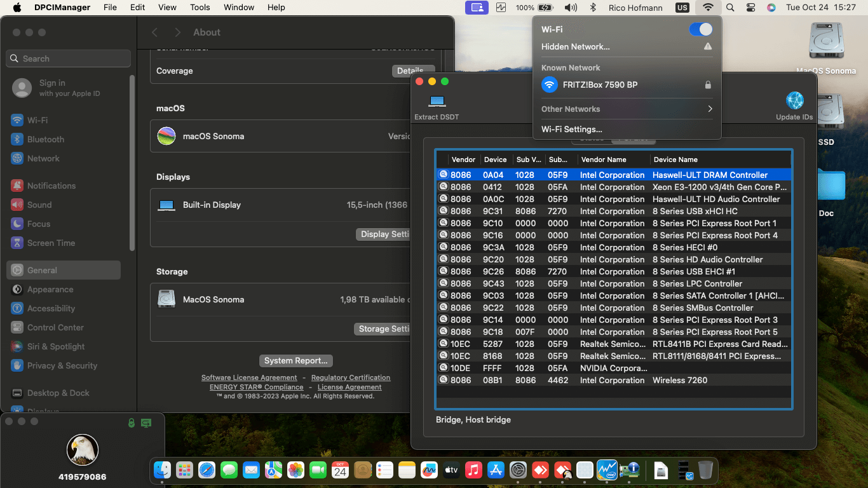Viewport: 868px width, 488px height.
Task: Open Wi-Fi Settings from the menu
Action: (x=572, y=130)
